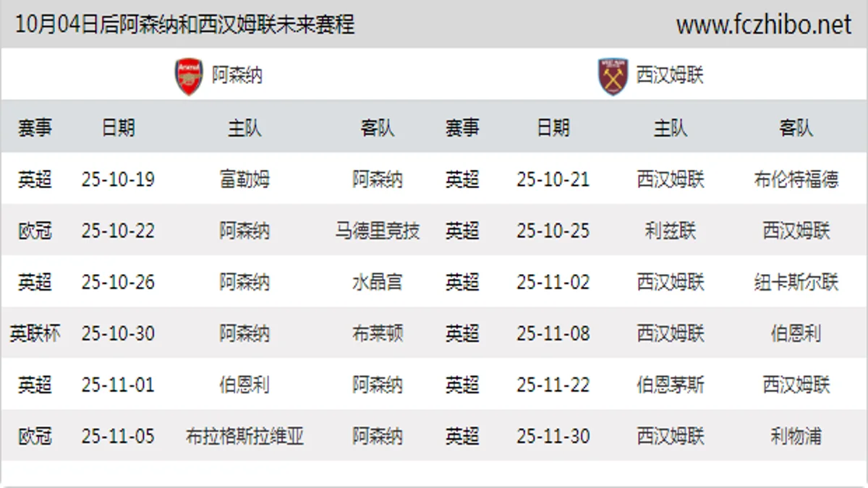Click the 伯恩茅斯 home team entry
Screen dimensions: 868x488
coord(670,385)
